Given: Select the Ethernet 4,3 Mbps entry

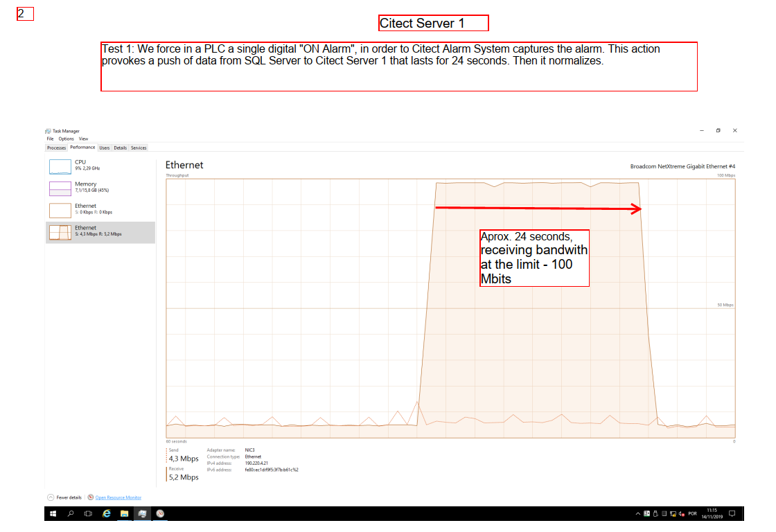Looking at the screenshot, I should click(x=100, y=232).
